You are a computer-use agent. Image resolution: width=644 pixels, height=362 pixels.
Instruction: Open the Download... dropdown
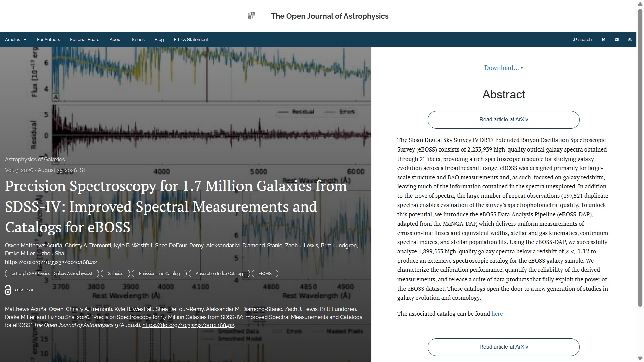(503, 68)
